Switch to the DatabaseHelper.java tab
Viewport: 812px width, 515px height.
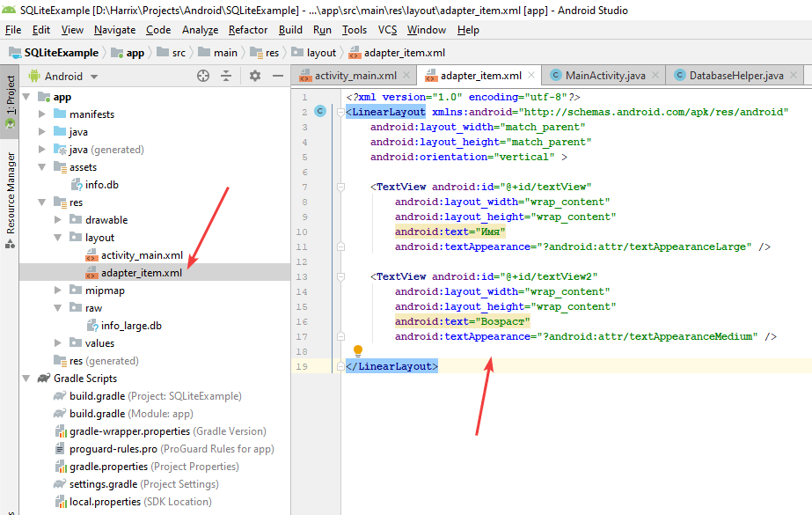pos(735,76)
